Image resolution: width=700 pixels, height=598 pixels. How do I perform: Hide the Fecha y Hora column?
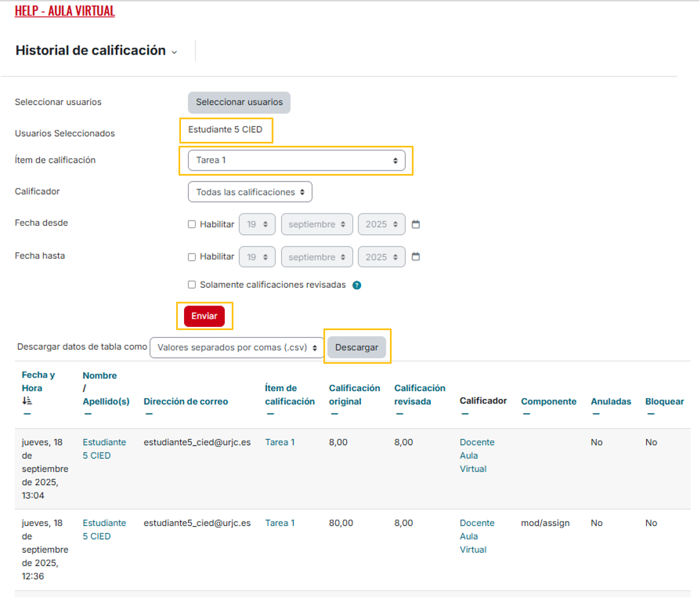(27, 414)
